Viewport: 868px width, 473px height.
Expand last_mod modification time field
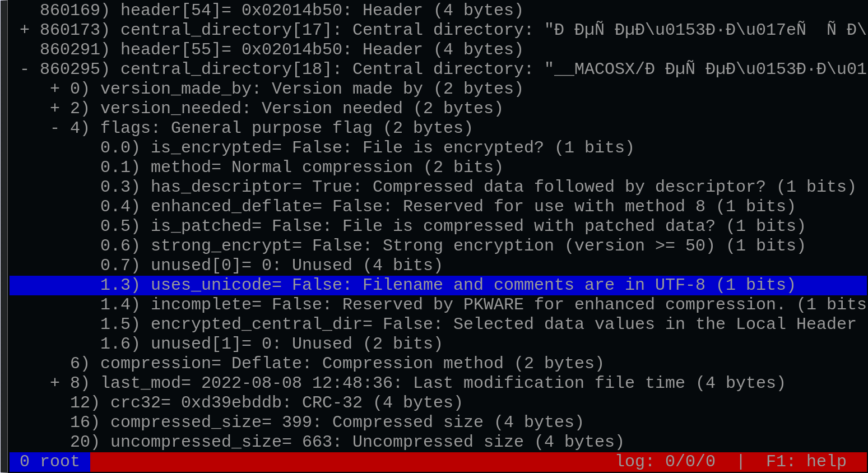(54, 383)
